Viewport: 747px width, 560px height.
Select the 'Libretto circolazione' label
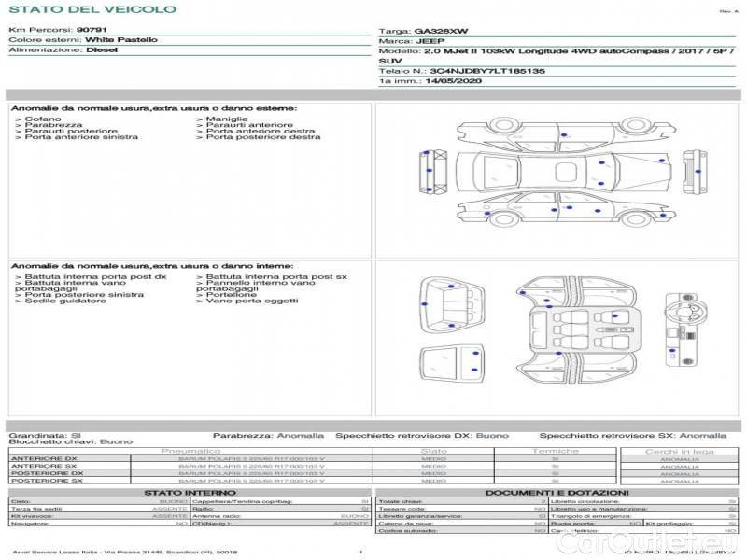tap(585, 501)
